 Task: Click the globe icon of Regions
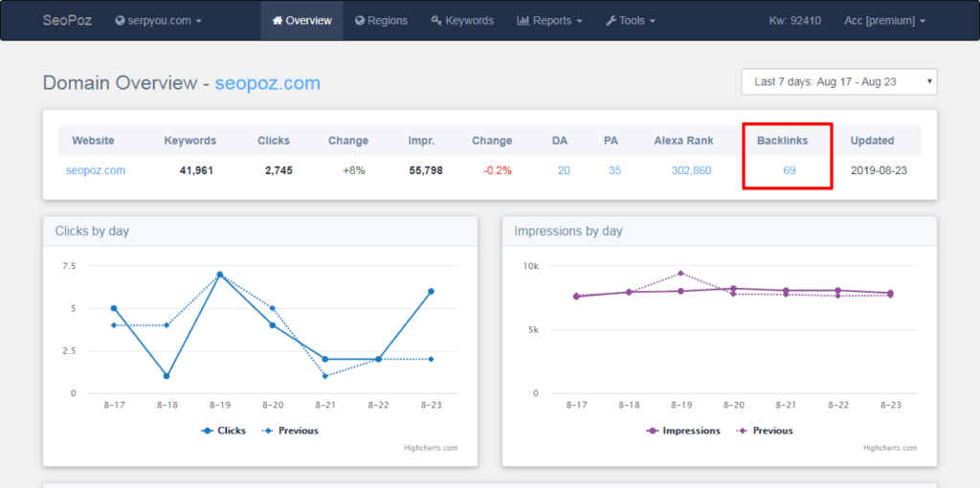360,21
